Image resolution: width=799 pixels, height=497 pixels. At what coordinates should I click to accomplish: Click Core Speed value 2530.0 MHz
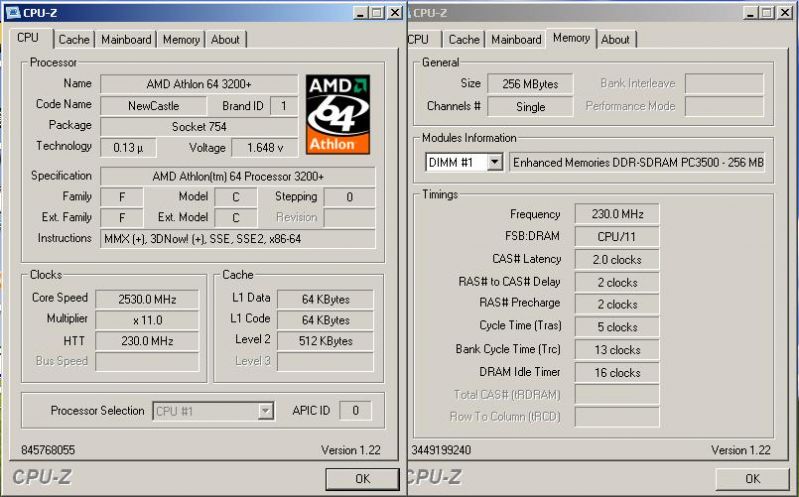[x=147, y=299]
